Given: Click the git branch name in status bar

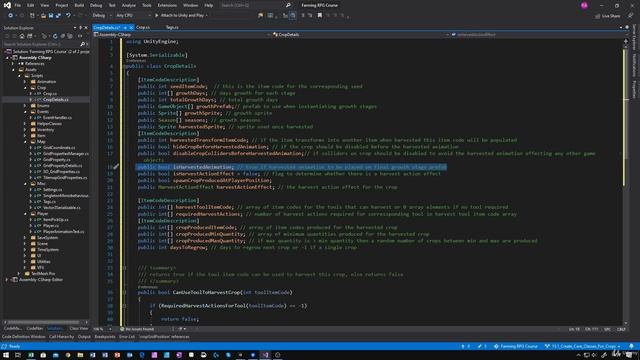Looking at the screenshot, I should pos(582,347).
